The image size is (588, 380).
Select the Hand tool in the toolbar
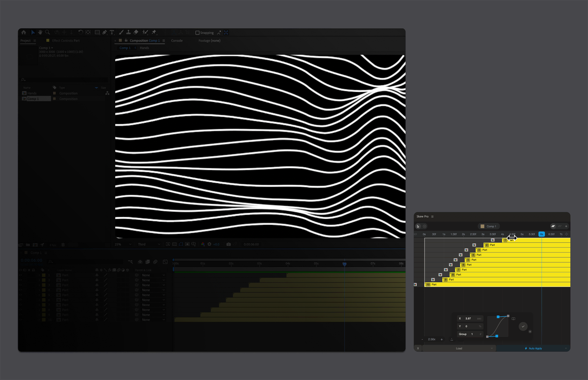40,32
